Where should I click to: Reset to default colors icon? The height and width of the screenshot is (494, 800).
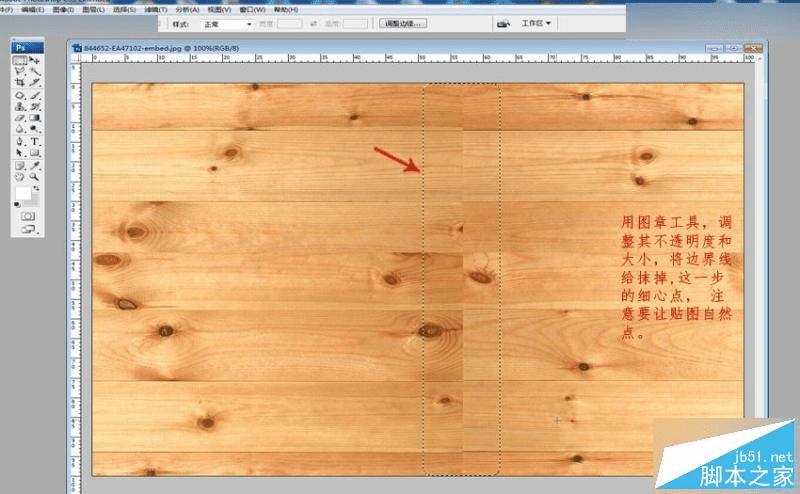[x=17, y=205]
